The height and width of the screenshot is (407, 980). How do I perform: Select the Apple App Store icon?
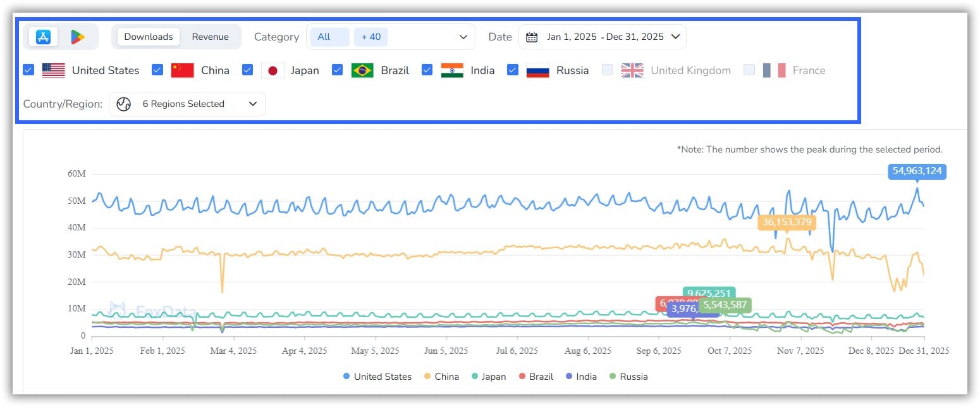pyautogui.click(x=43, y=37)
